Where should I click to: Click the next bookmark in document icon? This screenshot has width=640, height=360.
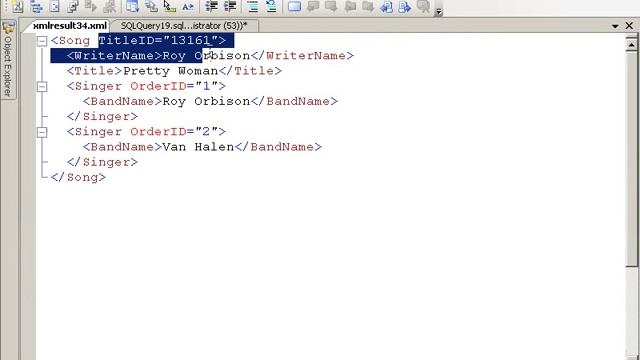pyautogui.click(x=405, y=6)
